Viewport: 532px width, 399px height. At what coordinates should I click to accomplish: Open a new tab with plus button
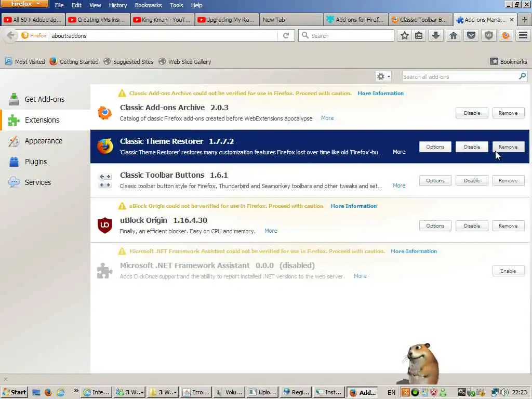pos(525,20)
